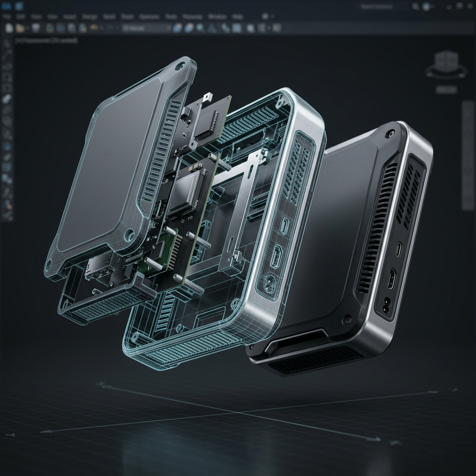Click the viewport label at the viewport's top-left
The image size is (476, 476).
[x=46, y=40]
